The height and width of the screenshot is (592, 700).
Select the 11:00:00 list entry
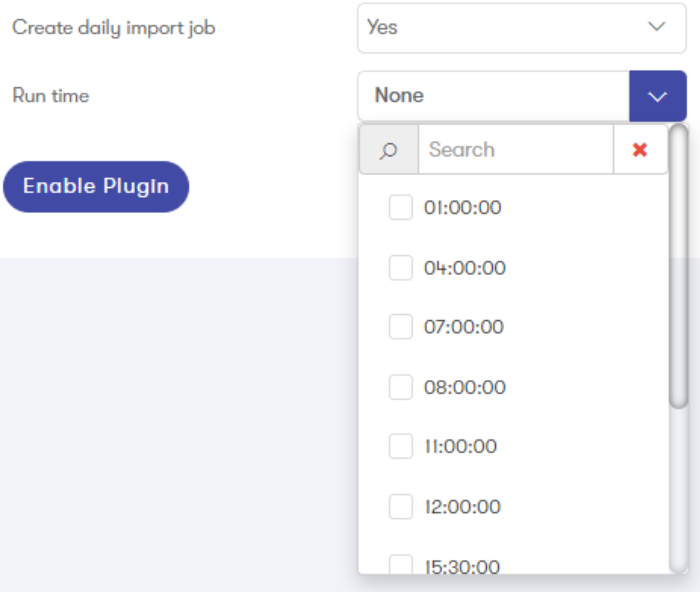(461, 446)
